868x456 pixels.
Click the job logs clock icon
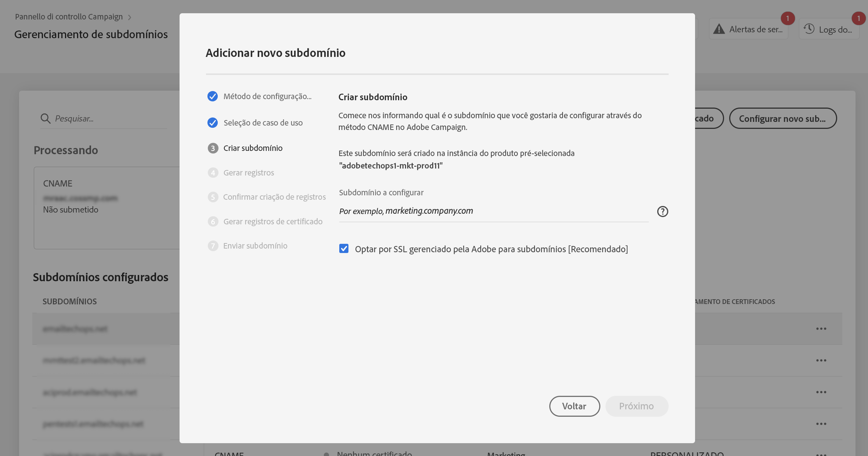(x=809, y=29)
